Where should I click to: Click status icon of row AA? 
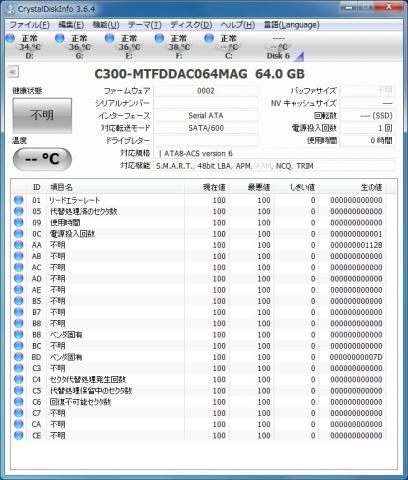(x=19, y=245)
